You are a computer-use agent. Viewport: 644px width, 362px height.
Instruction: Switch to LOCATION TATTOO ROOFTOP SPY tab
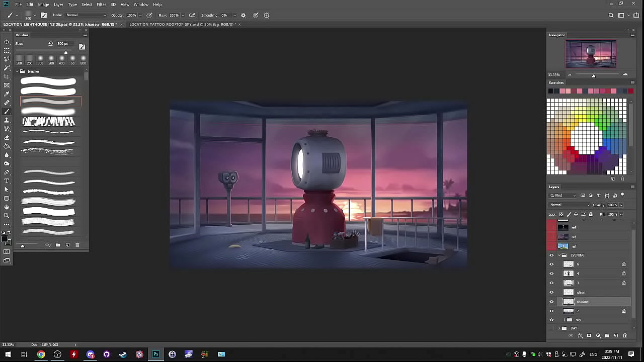183,24
